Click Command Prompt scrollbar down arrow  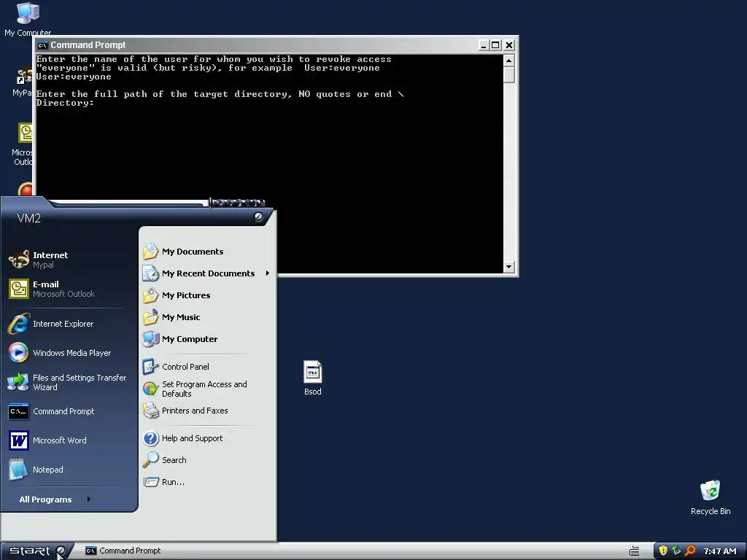508,267
